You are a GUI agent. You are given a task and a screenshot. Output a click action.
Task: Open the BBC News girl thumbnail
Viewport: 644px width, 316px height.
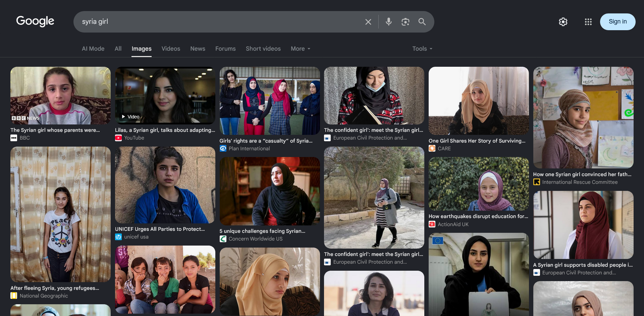point(60,96)
